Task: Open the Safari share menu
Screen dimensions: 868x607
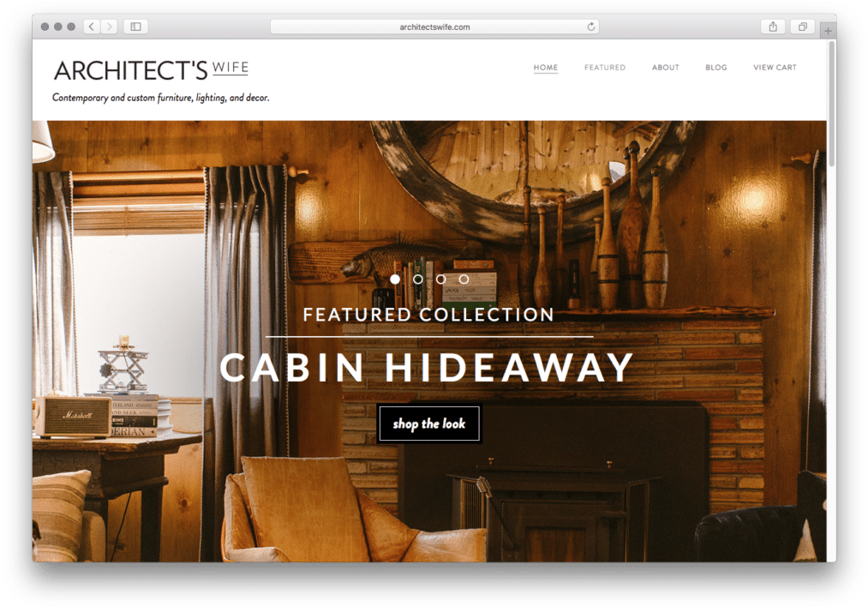Action: tap(773, 27)
